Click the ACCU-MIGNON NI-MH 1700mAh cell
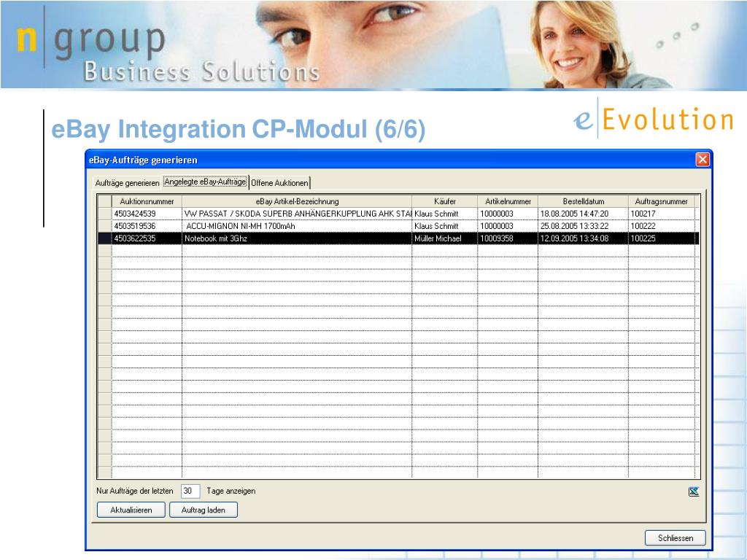Screen dimensions: 747x560 point(297,226)
